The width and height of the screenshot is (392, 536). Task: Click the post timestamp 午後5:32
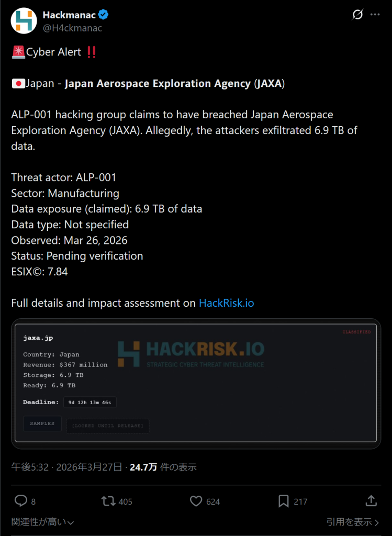[x=30, y=467]
